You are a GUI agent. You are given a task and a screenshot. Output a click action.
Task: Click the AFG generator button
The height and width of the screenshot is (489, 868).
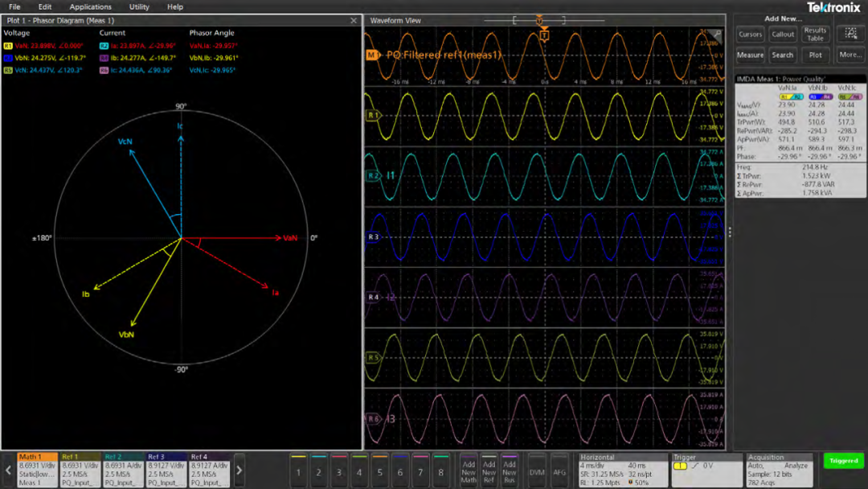[559, 472]
